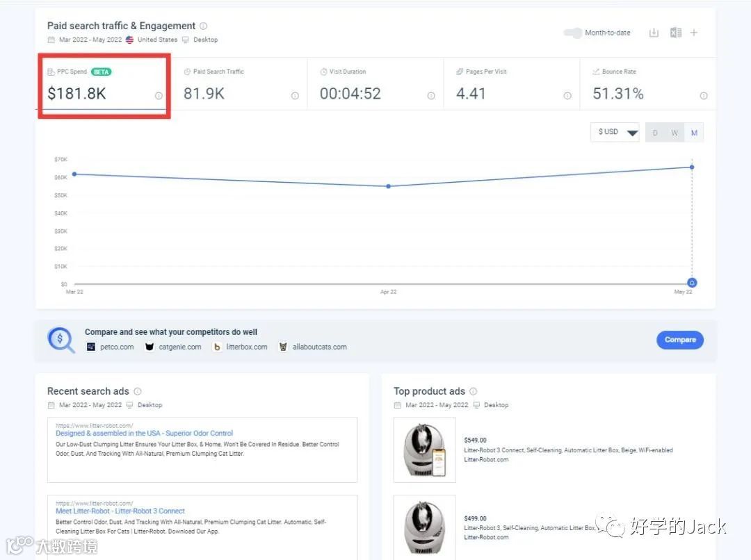Click the Visit Duration info icon
Viewport: 751px width, 560px height.
(431, 96)
